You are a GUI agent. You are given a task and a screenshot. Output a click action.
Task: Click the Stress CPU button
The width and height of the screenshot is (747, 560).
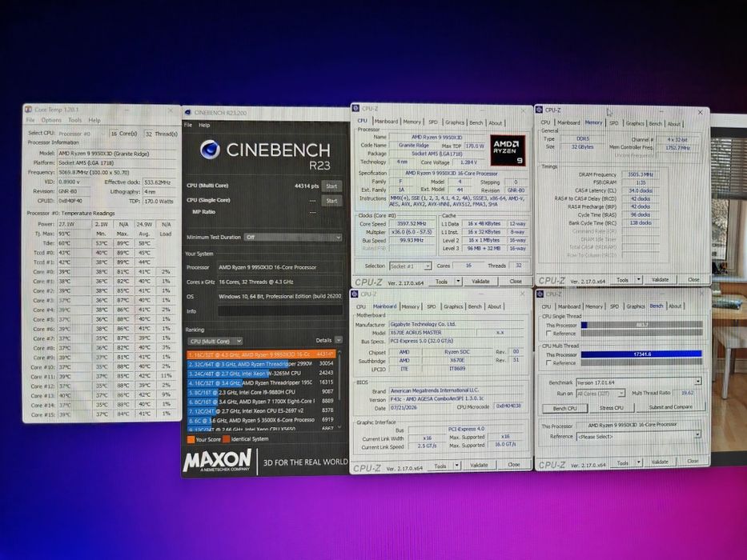pyautogui.click(x=611, y=408)
